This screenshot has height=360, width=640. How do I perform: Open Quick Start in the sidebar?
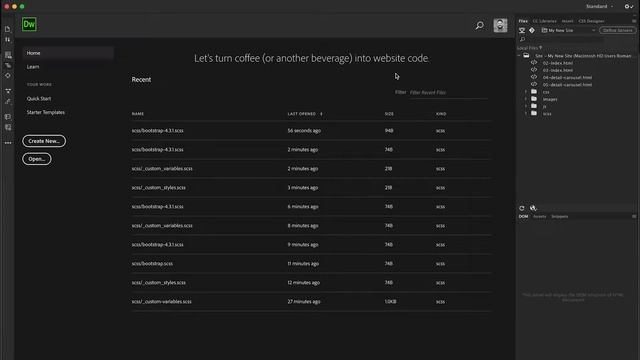(39, 99)
